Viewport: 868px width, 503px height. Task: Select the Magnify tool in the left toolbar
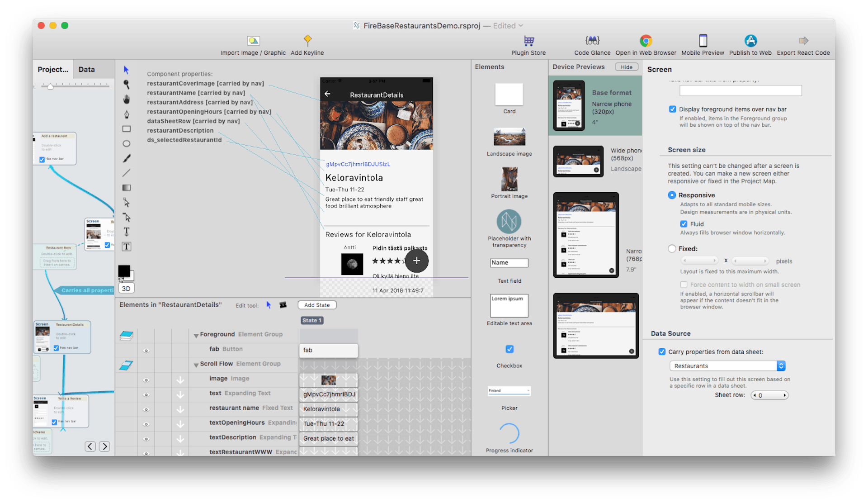(127, 84)
